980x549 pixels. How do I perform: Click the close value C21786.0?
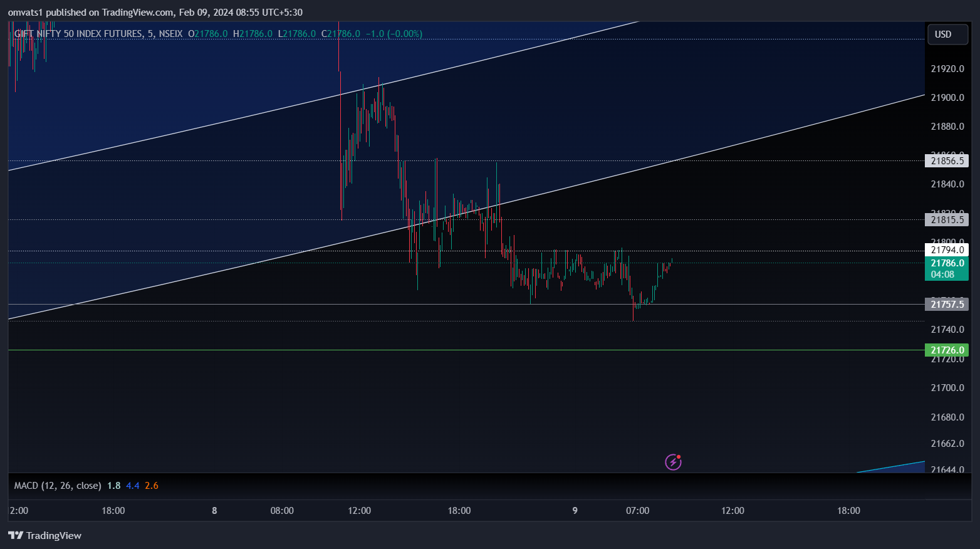click(341, 34)
